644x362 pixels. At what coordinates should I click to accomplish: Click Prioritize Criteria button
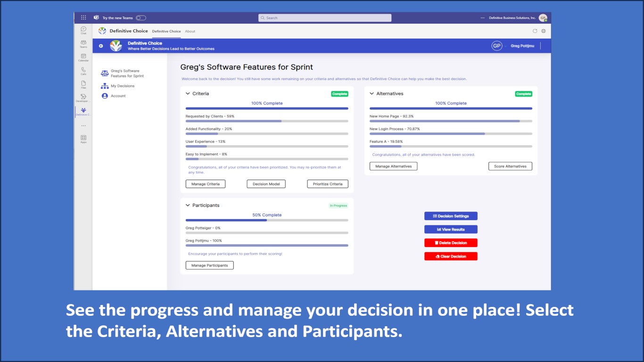[328, 184]
